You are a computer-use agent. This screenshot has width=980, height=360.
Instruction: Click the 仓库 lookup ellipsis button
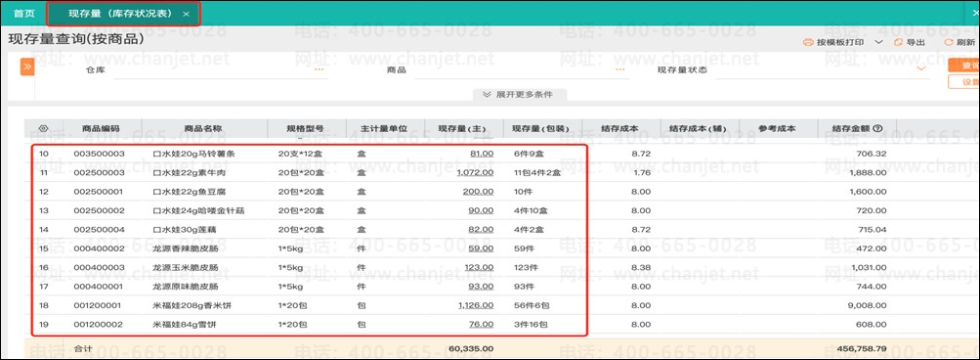tap(320, 69)
